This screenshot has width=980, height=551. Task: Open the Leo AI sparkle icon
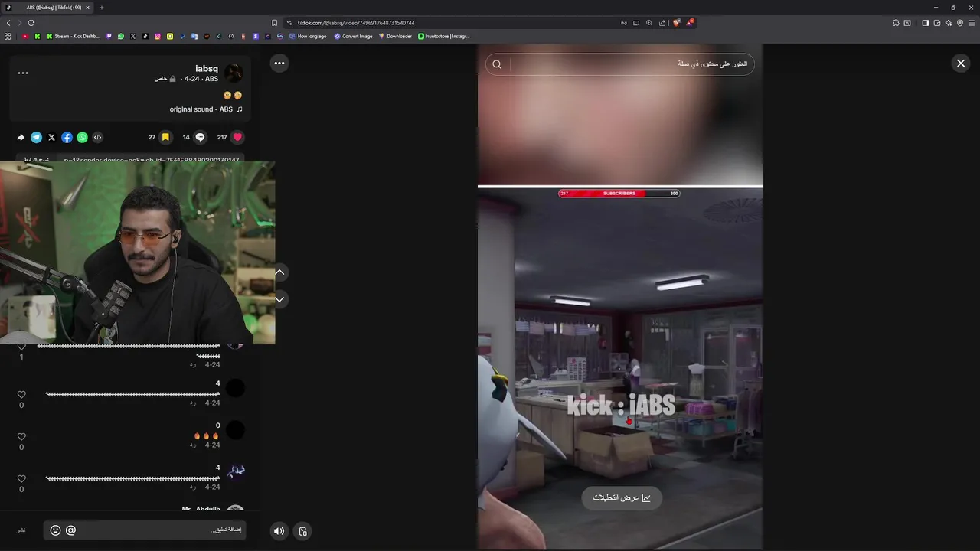[949, 23]
